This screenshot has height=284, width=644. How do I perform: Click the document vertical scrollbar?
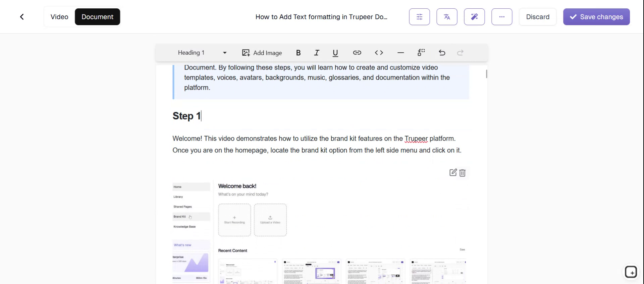click(x=486, y=74)
